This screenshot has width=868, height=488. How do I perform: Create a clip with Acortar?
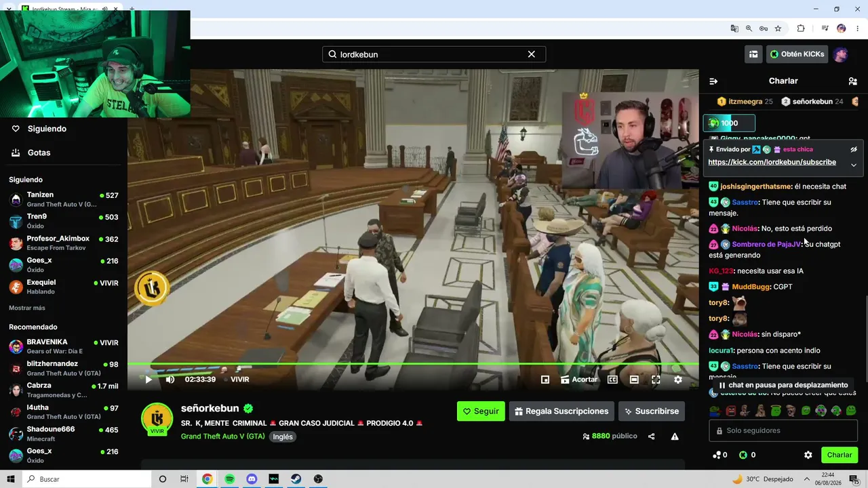pyautogui.click(x=579, y=380)
